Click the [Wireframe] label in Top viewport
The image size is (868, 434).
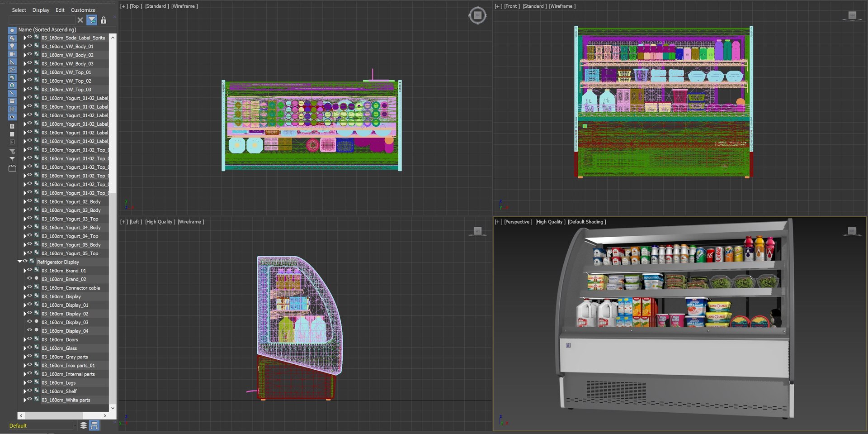coord(184,6)
